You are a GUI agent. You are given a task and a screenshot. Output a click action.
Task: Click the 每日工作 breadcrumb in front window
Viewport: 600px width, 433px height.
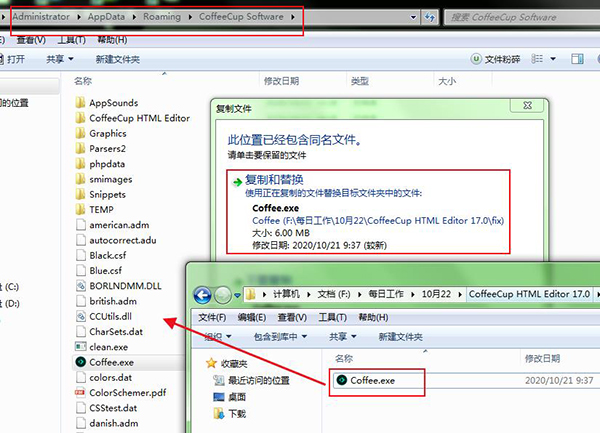click(x=386, y=294)
